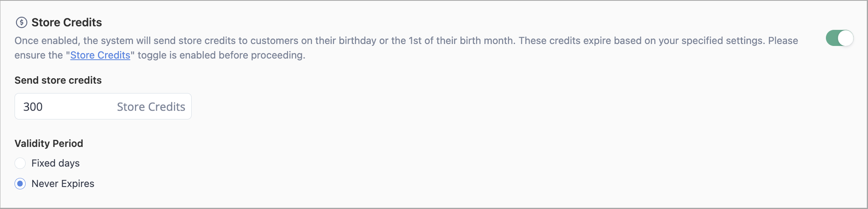Screen dimensions: 868x209
Task: Select the Fixed days radio button
Action: pyautogui.click(x=20, y=163)
